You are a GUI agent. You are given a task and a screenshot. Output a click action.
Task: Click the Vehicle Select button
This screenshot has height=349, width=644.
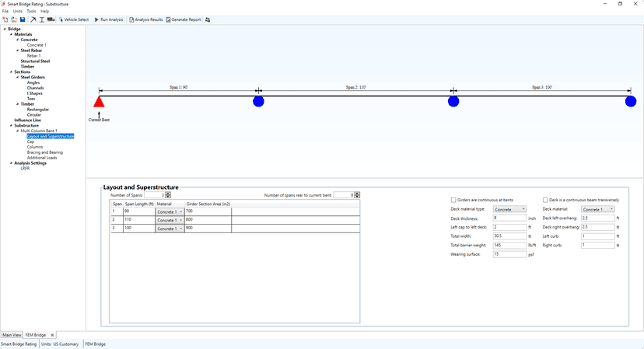click(74, 19)
